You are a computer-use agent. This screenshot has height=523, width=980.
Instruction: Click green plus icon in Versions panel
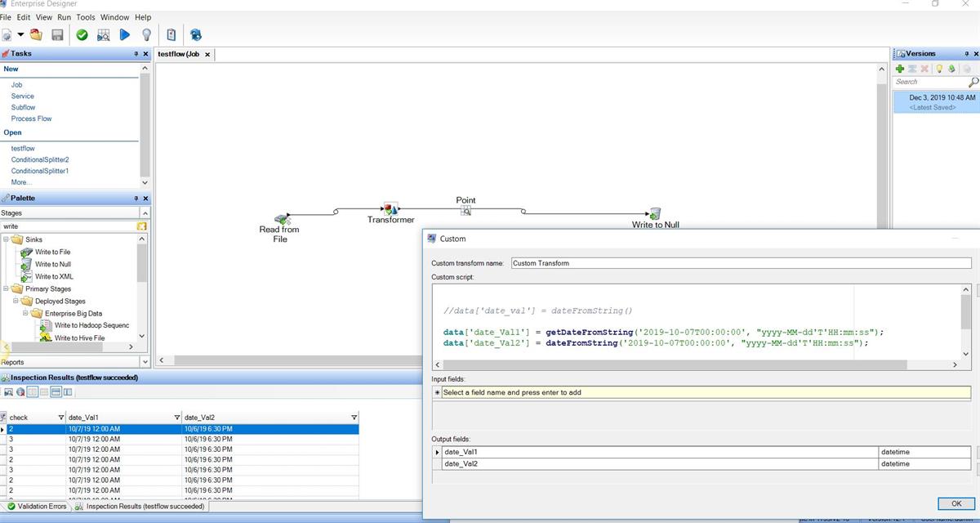[900, 69]
